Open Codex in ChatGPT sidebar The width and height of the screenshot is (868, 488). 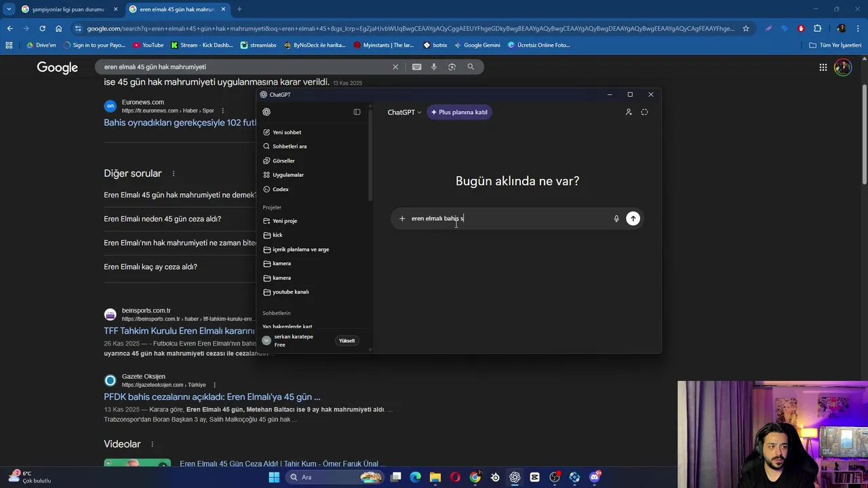point(280,189)
